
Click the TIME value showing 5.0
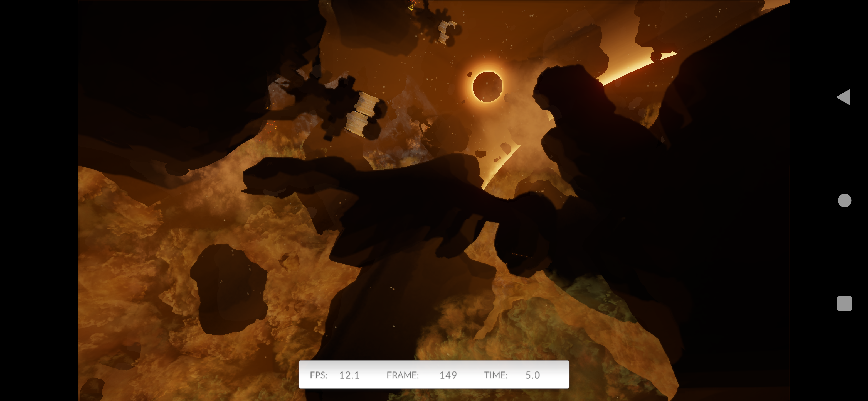click(x=532, y=375)
